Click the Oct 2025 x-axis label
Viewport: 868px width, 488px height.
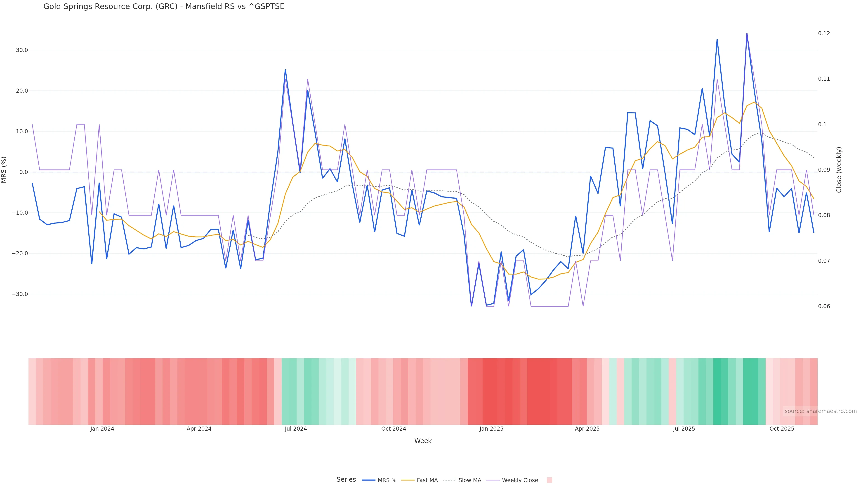(x=782, y=429)
